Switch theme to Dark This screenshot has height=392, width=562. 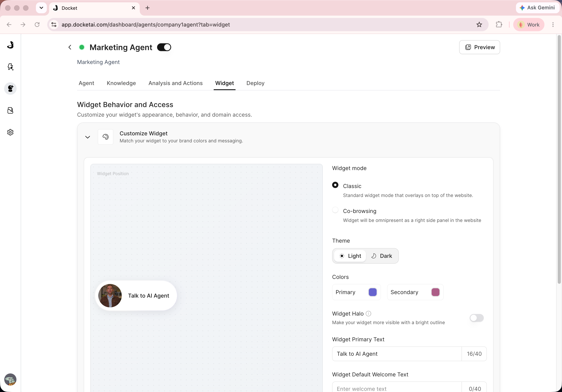pyautogui.click(x=382, y=256)
